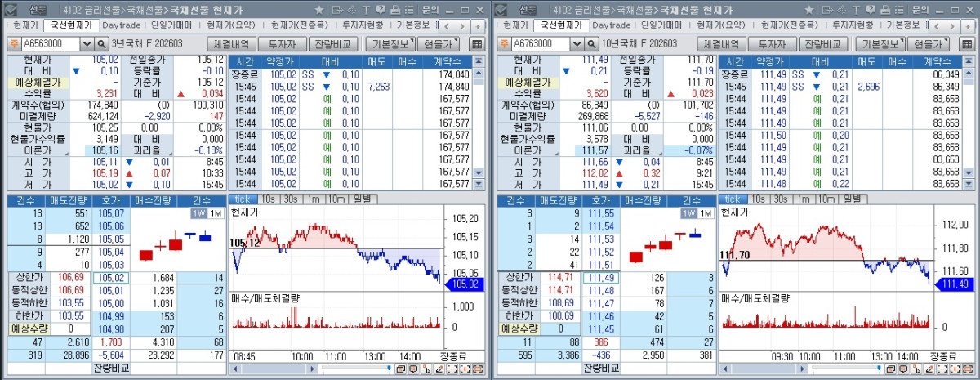This screenshot has height=380, width=980.
Task: Click the eraser icon under the left chart
Action: [x=440, y=369]
